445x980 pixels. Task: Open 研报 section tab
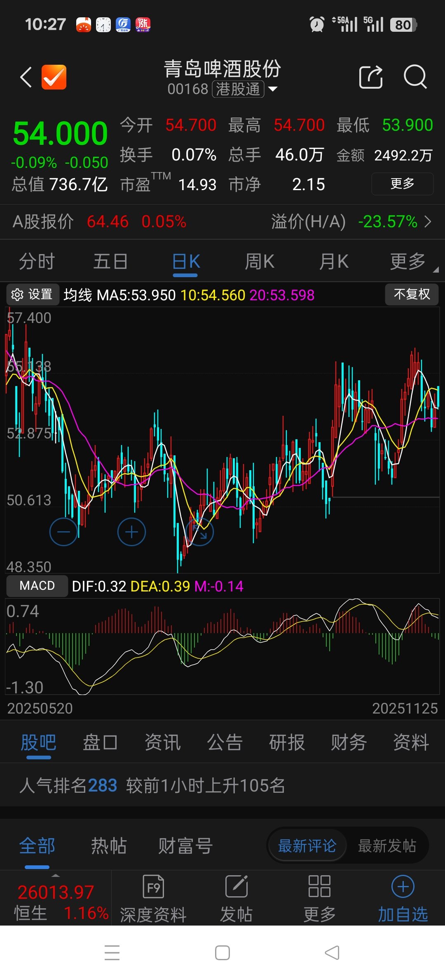[287, 742]
